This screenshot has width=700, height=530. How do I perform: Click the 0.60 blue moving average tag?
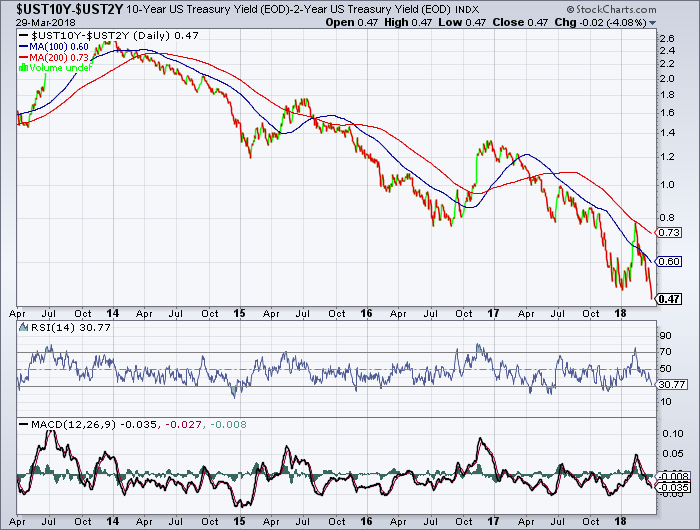(670, 262)
